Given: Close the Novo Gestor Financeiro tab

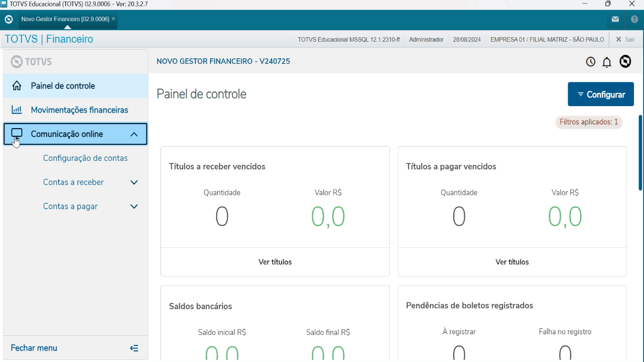Looking at the screenshot, I should click(x=113, y=19).
